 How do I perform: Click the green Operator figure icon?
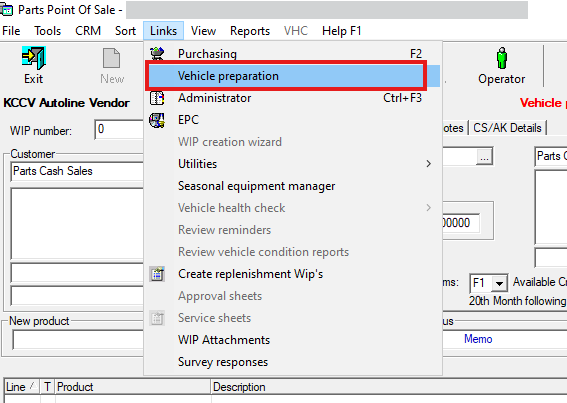coord(502,58)
